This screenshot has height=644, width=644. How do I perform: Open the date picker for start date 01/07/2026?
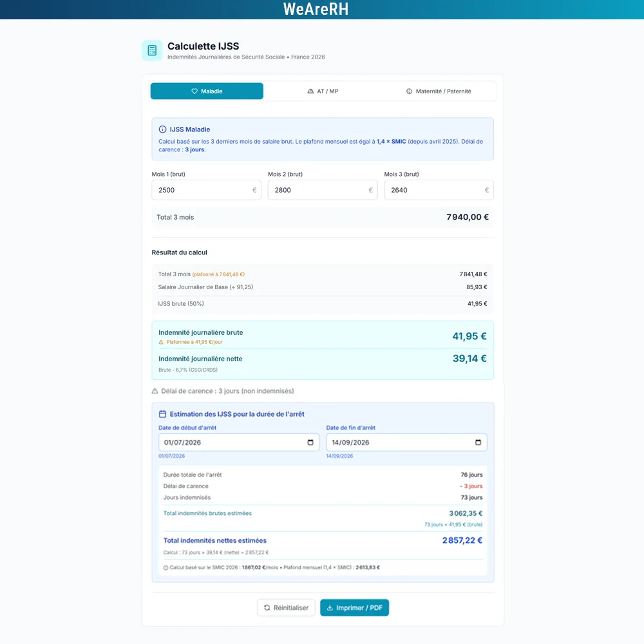pyautogui.click(x=310, y=442)
